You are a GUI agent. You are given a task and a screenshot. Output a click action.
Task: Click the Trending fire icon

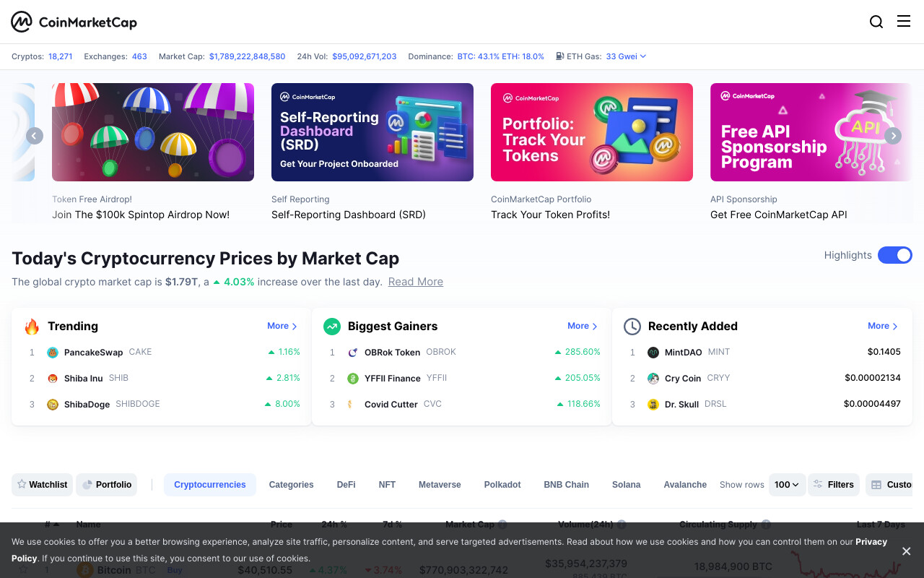tap(32, 327)
